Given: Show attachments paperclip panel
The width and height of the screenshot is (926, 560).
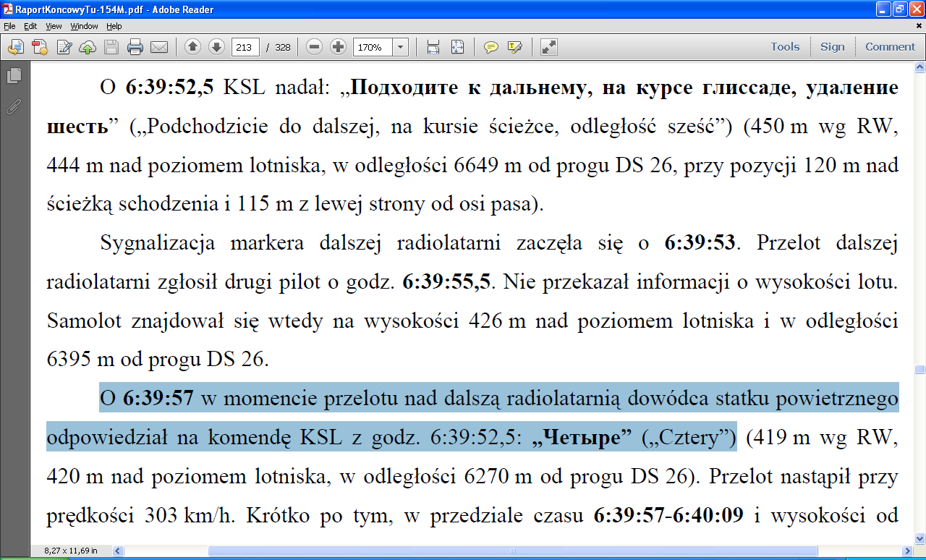Looking at the screenshot, I should (13, 107).
